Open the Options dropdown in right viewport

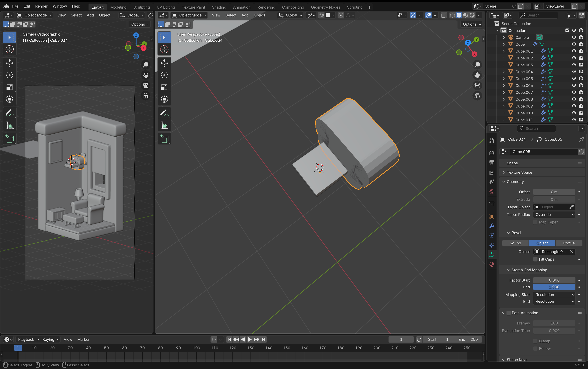point(472,24)
